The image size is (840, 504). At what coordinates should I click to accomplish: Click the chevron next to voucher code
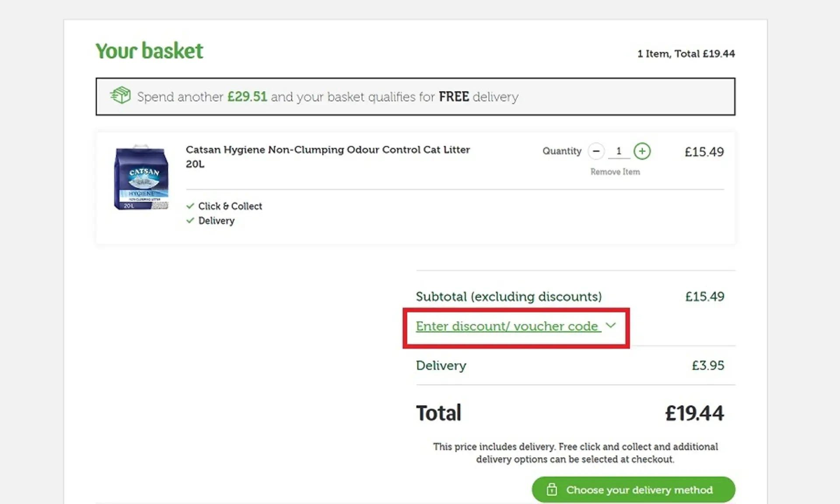pos(611,325)
